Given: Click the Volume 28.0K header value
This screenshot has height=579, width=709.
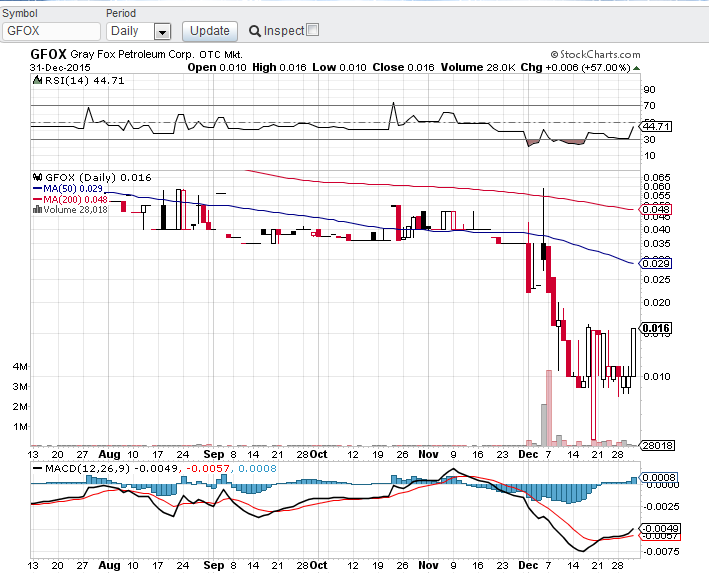Looking at the screenshot, I should click(478, 67).
